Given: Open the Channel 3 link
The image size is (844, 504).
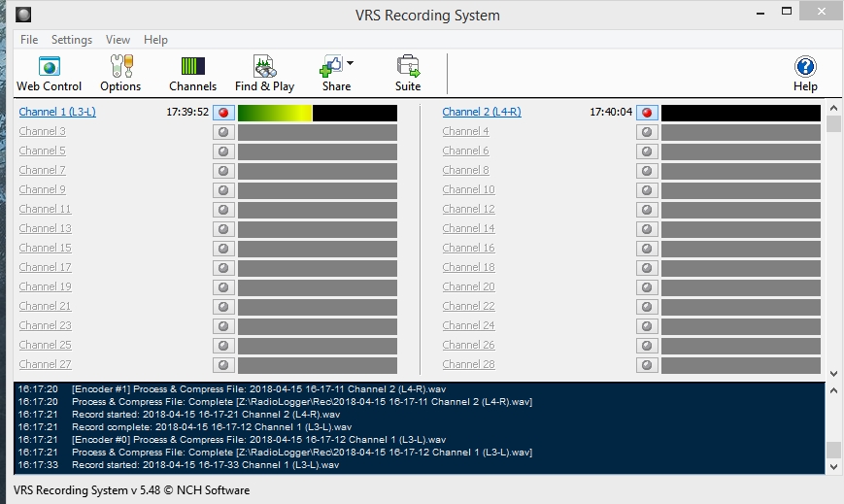Looking at the screenshot, I should pos(43,131).
